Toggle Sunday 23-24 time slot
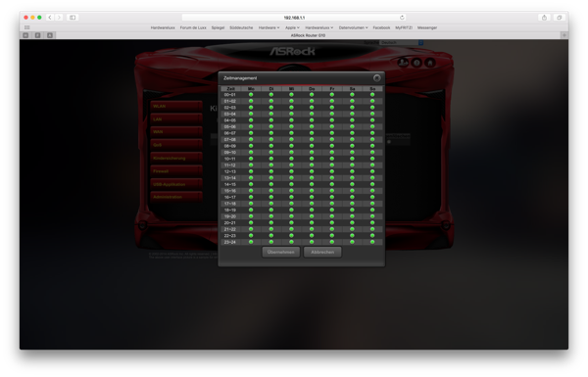This screenshot has height=377, width=588. pos(372,242)
